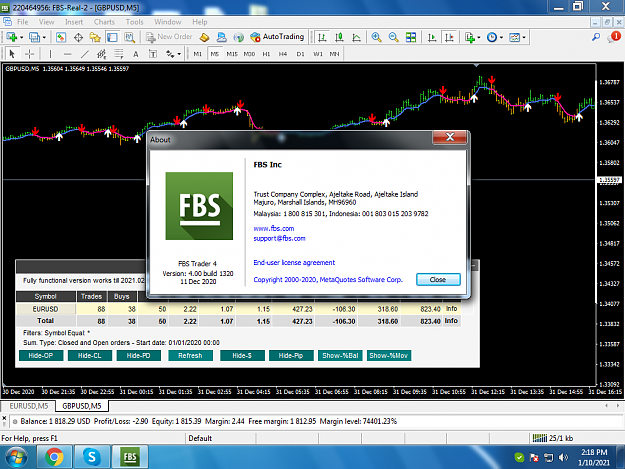
Task: Open Google Chrome from the taskbar
Action: click(x=55, y=457)
